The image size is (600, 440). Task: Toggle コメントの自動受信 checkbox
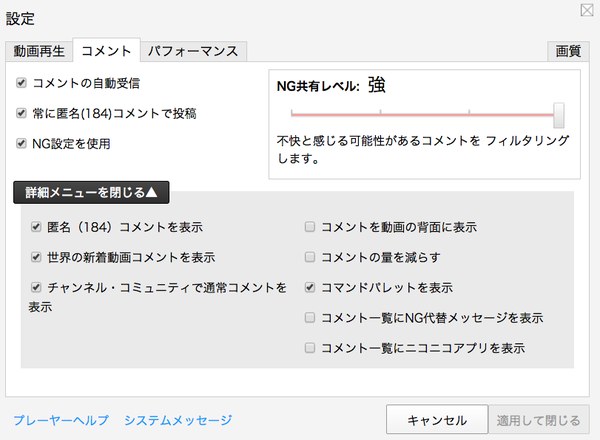click(21, 83)
